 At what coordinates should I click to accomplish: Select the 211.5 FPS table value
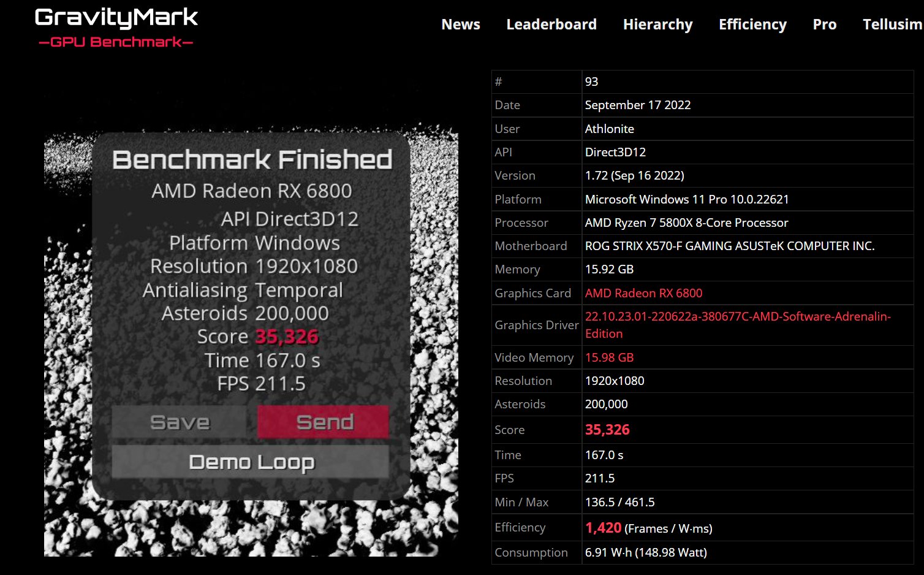pos(599,478)
